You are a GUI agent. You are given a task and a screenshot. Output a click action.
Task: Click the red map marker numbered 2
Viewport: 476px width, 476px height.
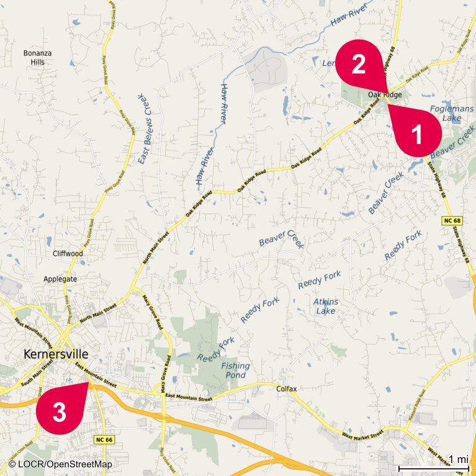tap(361, 66)
